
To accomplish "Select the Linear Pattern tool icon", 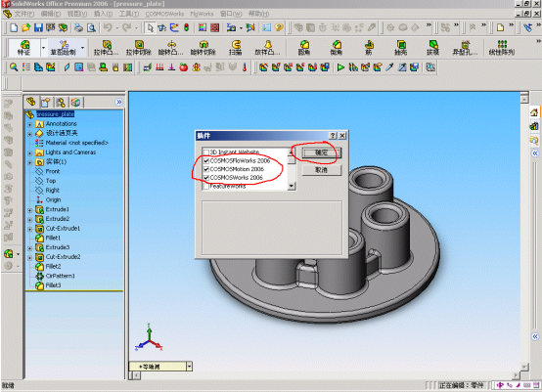I will 502,47.
